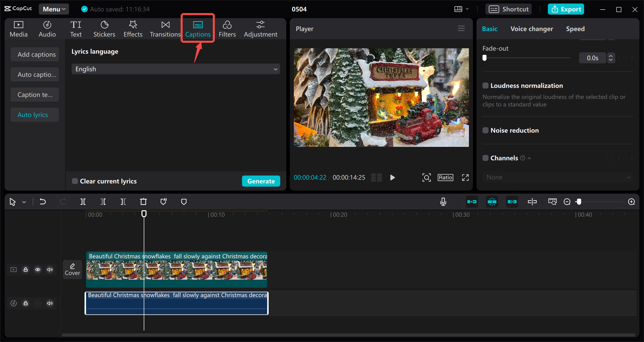The height and width of the screenshot is (342, 644).
Task: Open the Filters panel
Action: pos(227,28)
